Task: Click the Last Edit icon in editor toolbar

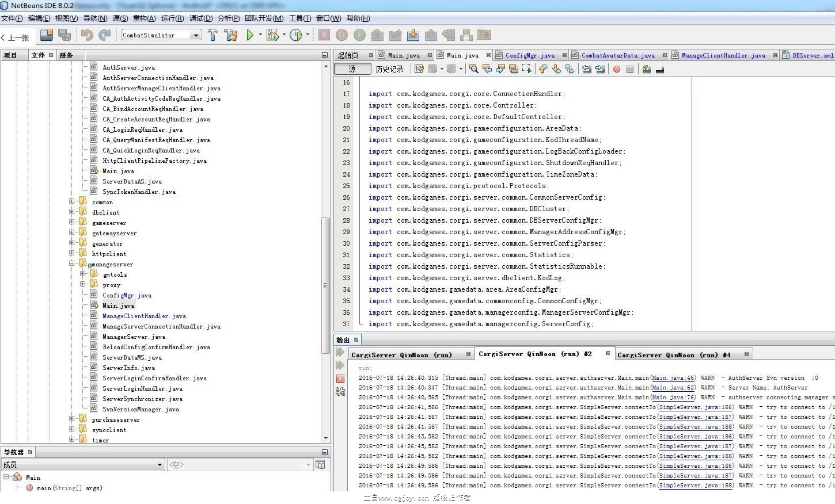Action: pos(419,69)
